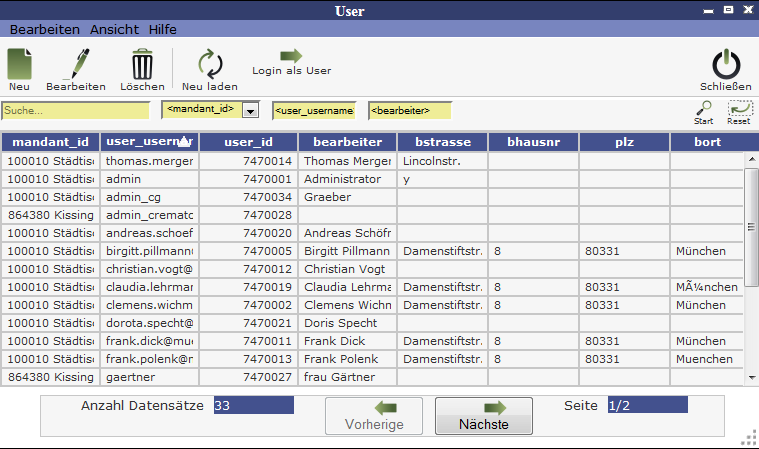759x449 pixels.
Task: Select the row for user admin_cg
Action: pos(148,197)
